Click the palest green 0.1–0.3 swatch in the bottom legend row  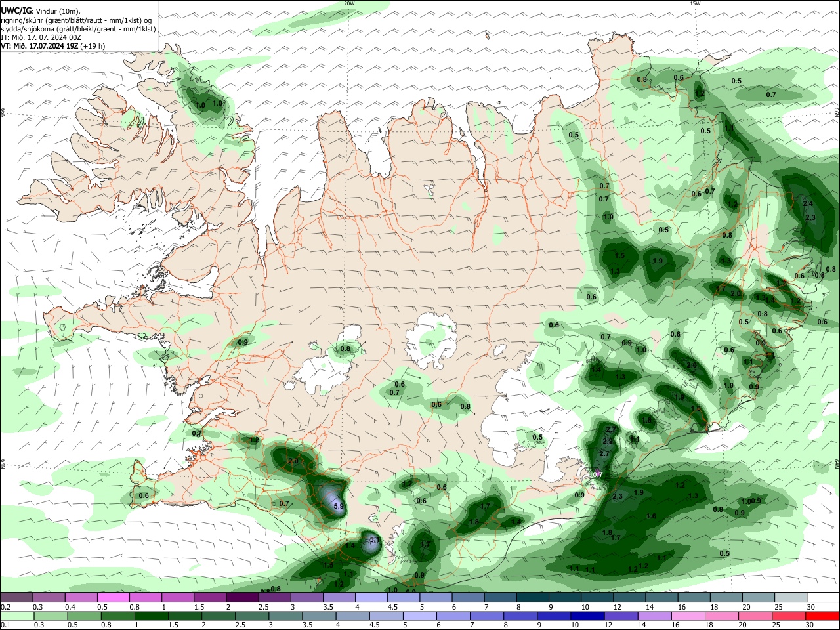click(16, 616)
